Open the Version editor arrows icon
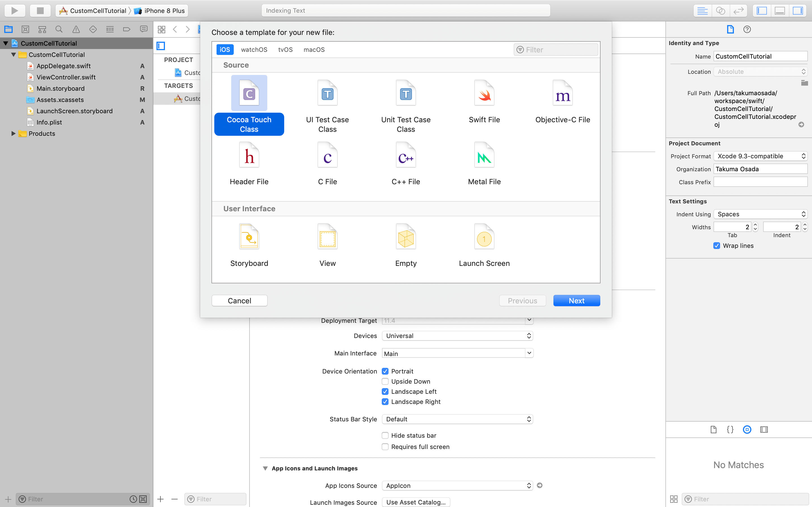The height and width of the screenshot is (507, 812). coord(738,11)
